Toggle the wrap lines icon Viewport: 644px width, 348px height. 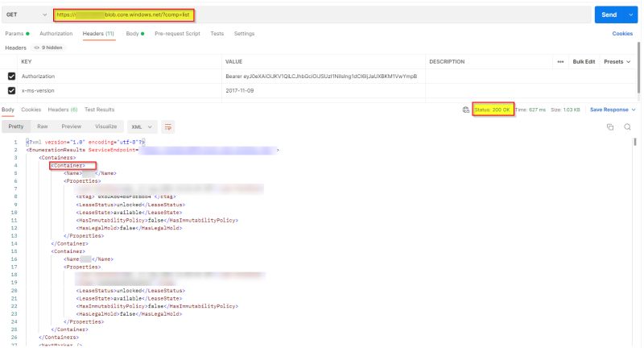tap(168, 127)
